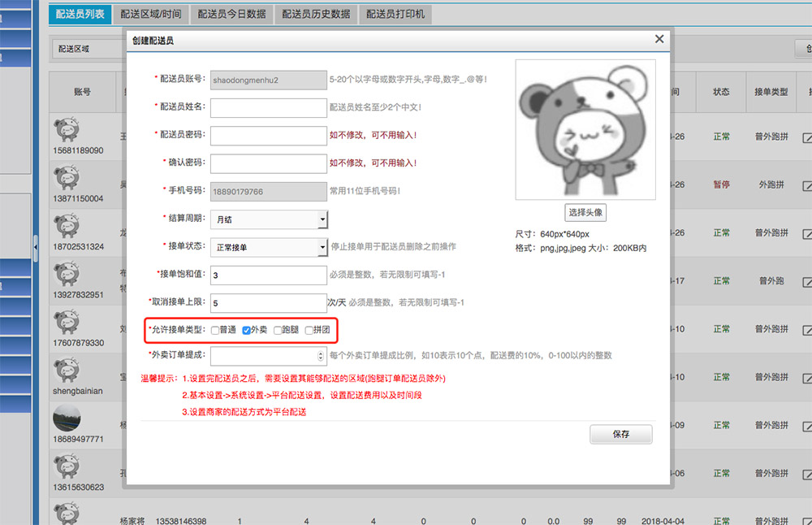This screenshot has height=525, width=812.
Task: Click avatar icon for account 15681189090
Action: coord(66,131)
